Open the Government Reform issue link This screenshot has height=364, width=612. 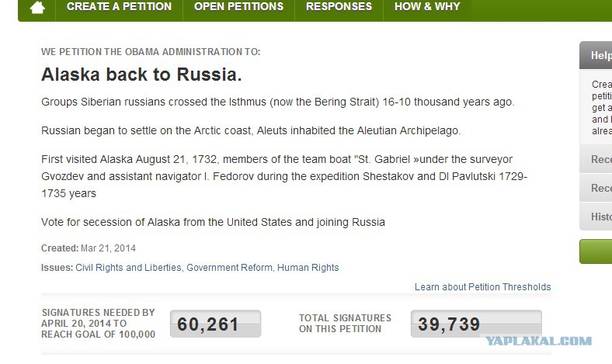pyautogui.click(x=230, y=268)
